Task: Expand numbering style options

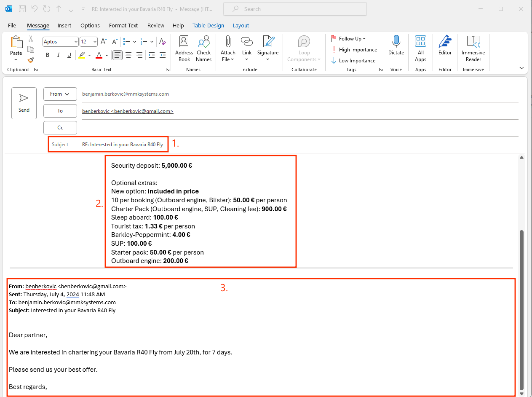Action: pos(152,42)
